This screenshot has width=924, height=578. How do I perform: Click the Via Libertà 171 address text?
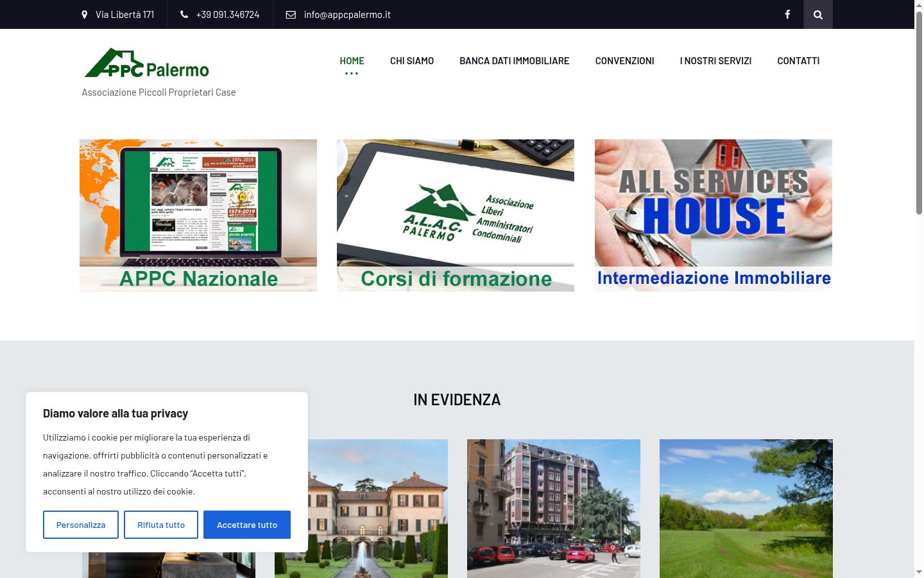[x=125, y=14]
